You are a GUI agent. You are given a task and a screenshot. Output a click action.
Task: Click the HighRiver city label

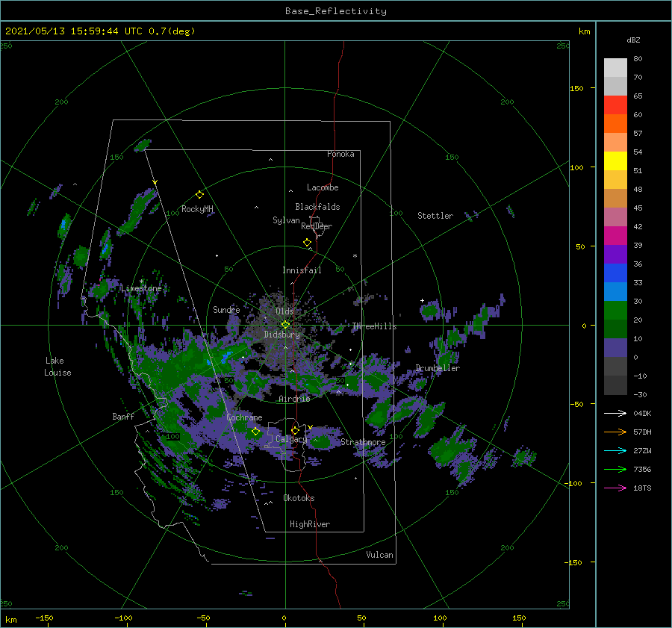[x=310, y=524]
